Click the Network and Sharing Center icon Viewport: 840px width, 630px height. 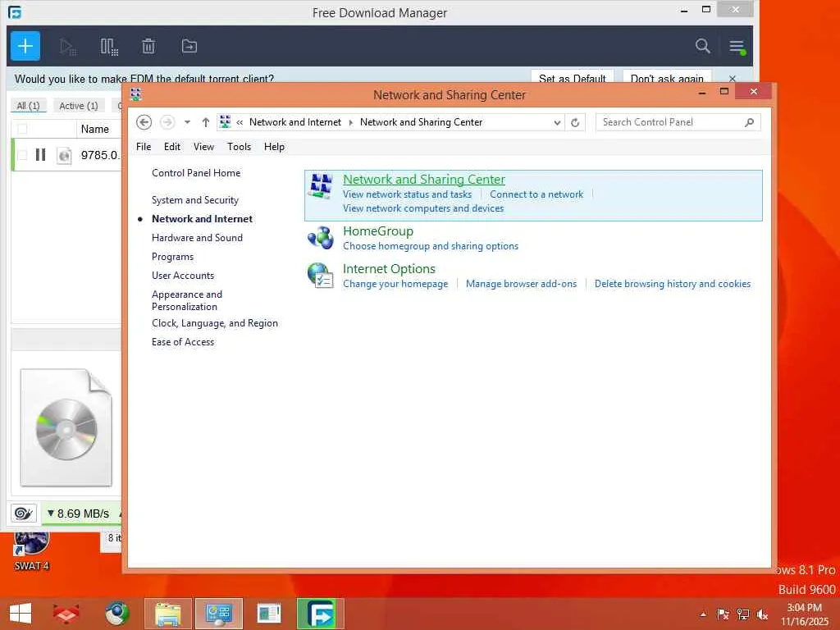321,185
